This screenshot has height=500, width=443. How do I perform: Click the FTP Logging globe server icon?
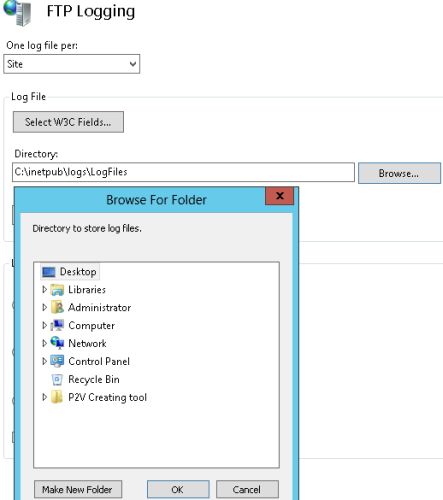(x=17, y=13)
